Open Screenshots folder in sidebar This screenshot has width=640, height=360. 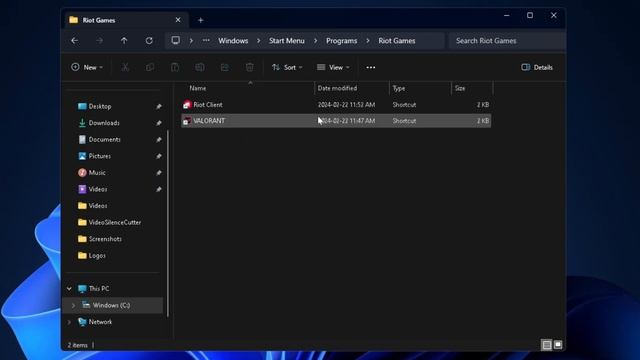point(105,239)
